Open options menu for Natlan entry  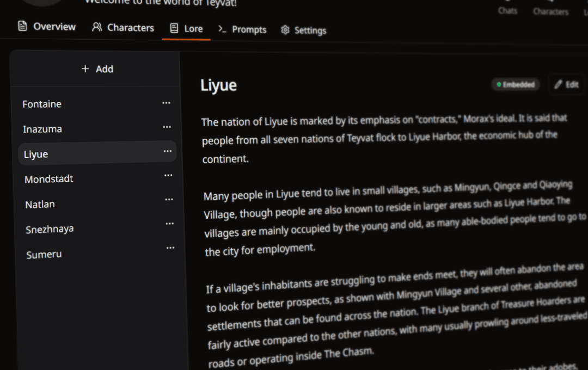(169, 200)
